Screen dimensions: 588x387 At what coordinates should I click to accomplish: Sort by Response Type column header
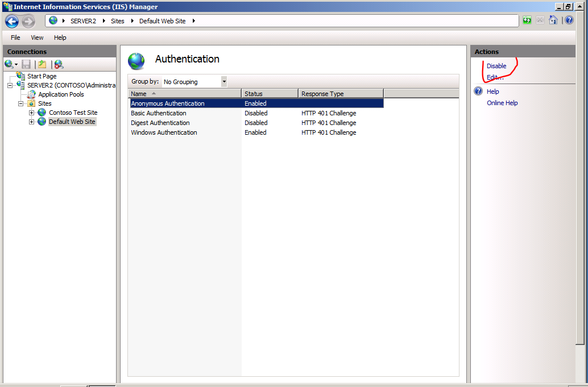point(341,94)
